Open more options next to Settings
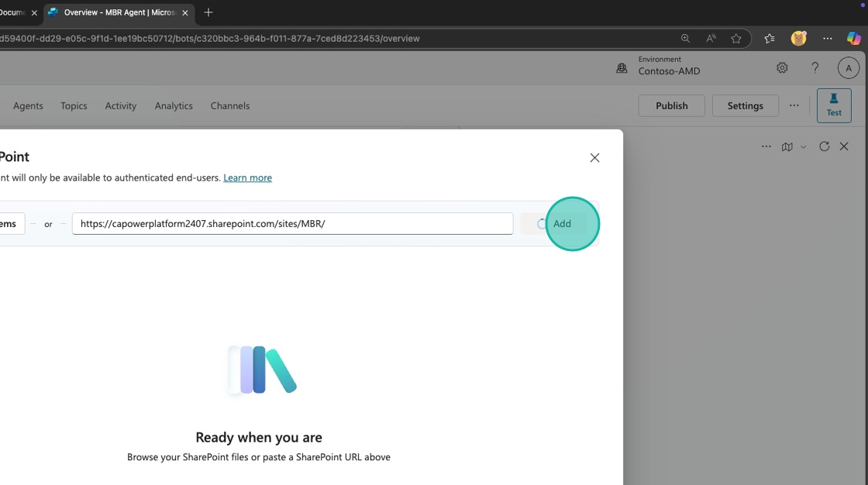 (794, 105)
